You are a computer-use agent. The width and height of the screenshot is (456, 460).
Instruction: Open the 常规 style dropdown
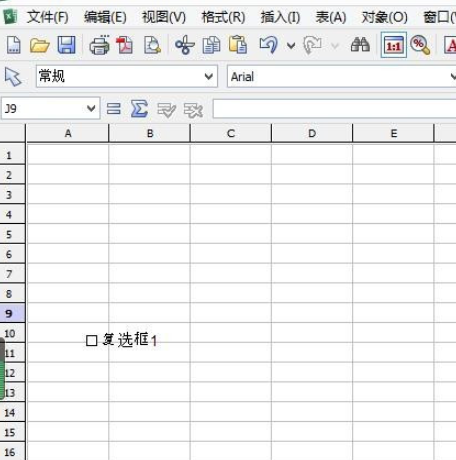click(209, 76)
